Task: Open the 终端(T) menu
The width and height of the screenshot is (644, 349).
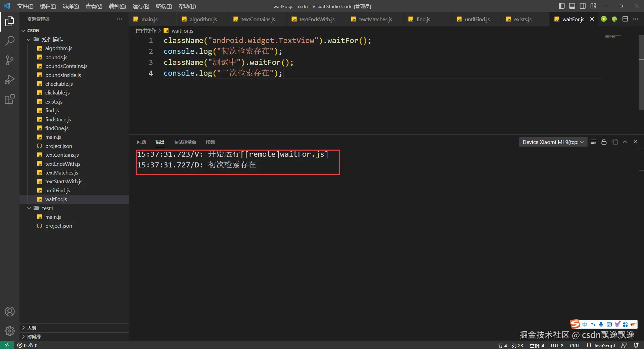Action: [x=164, y=6]
